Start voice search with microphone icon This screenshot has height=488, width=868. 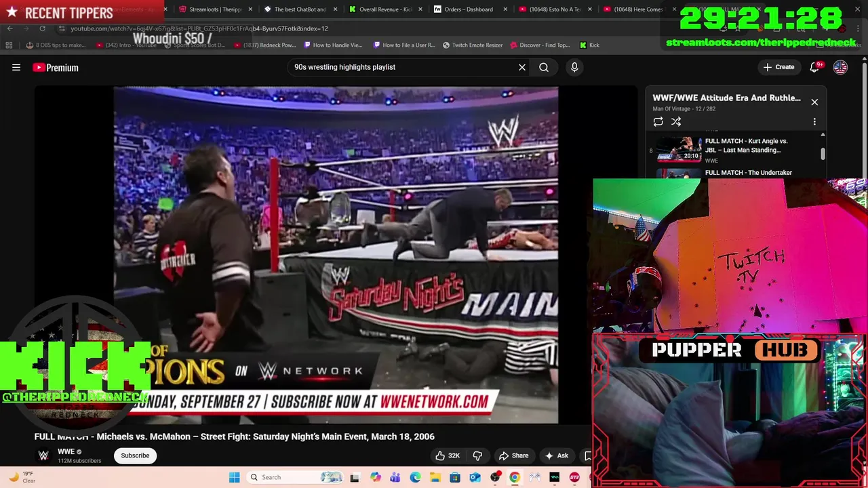coord(574,67)
